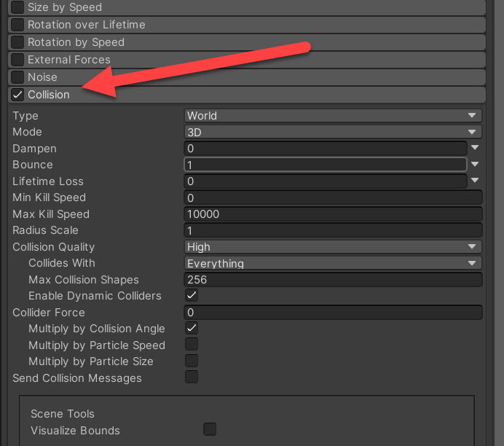This screenshot has width=504, height=446.
Task: Click the Radius Scale value field
Action: coord(333,230)
